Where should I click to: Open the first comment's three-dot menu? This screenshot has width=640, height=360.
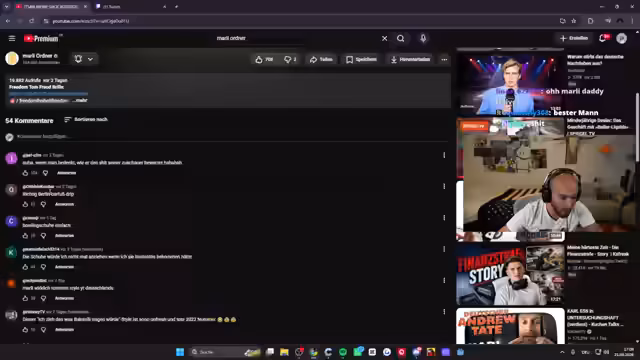point(444,155)
